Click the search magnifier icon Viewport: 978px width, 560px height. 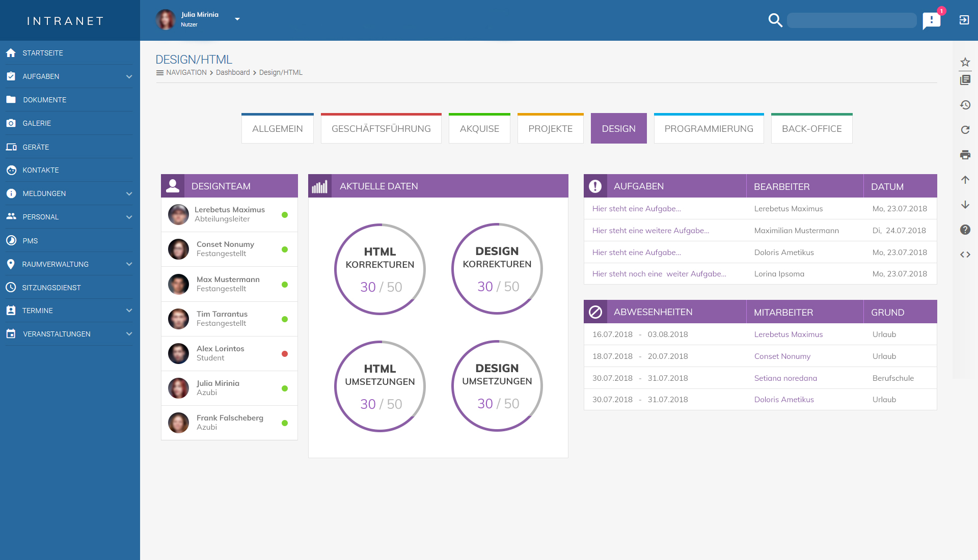point(775,20)
